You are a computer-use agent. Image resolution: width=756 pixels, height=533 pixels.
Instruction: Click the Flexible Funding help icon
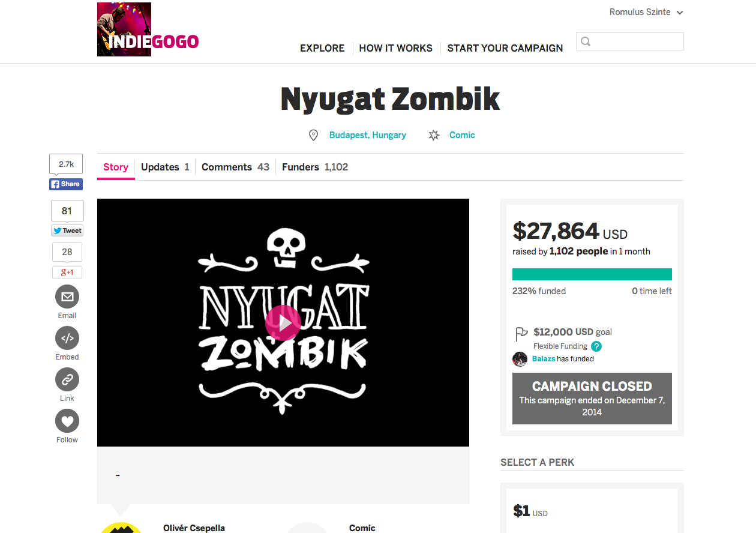(x=596, y=346)
